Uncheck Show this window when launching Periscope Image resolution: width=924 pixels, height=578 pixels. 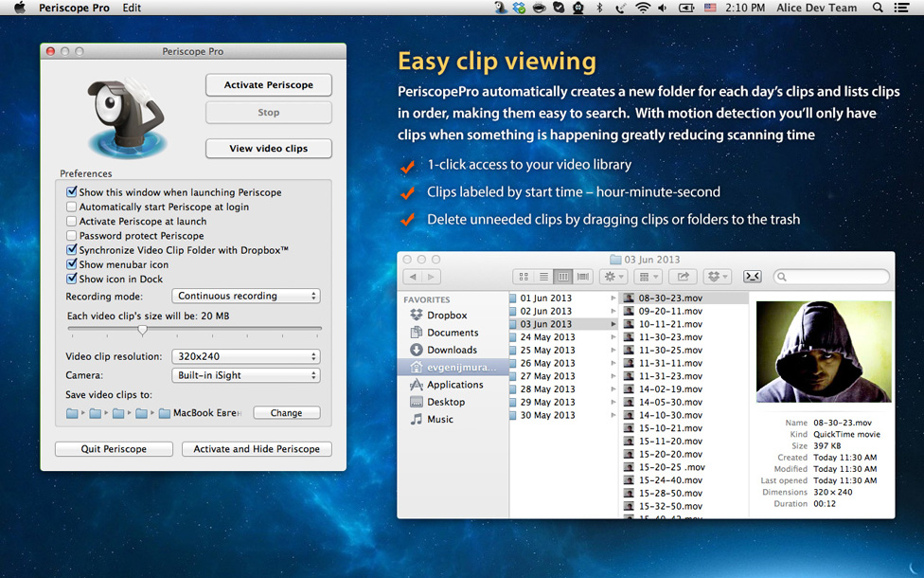[71, 191]
